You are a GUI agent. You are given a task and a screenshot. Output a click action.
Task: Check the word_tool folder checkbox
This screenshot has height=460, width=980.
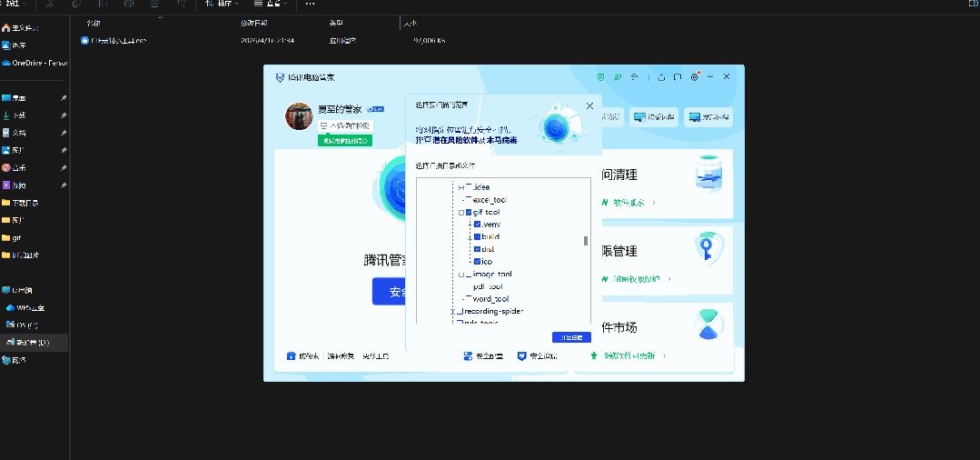(470, 299)
